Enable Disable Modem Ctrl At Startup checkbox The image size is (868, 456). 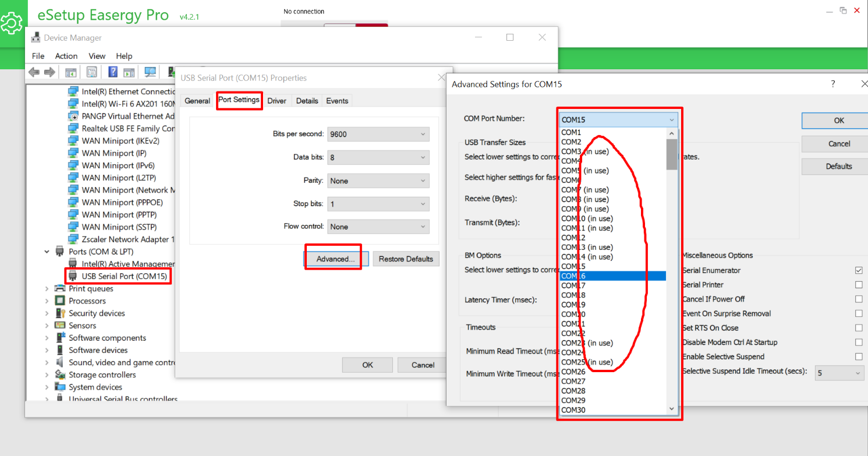click(x=859, y=342)
